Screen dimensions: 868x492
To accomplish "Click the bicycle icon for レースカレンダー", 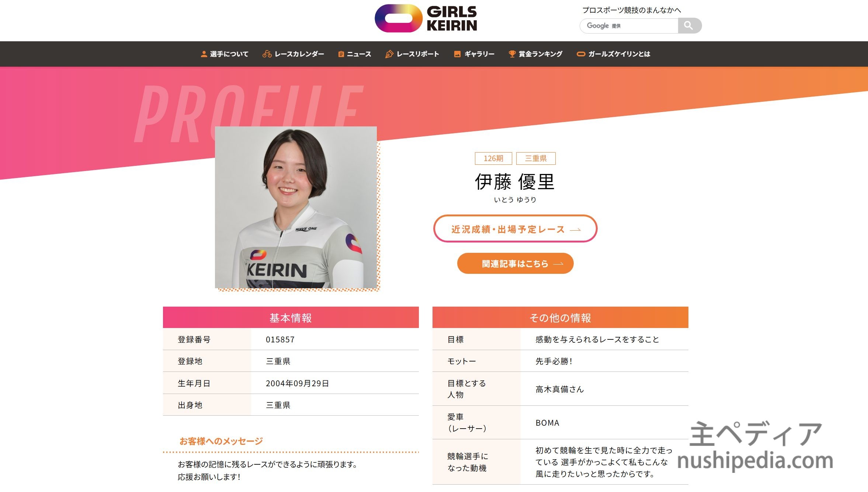I will (267, 54).
